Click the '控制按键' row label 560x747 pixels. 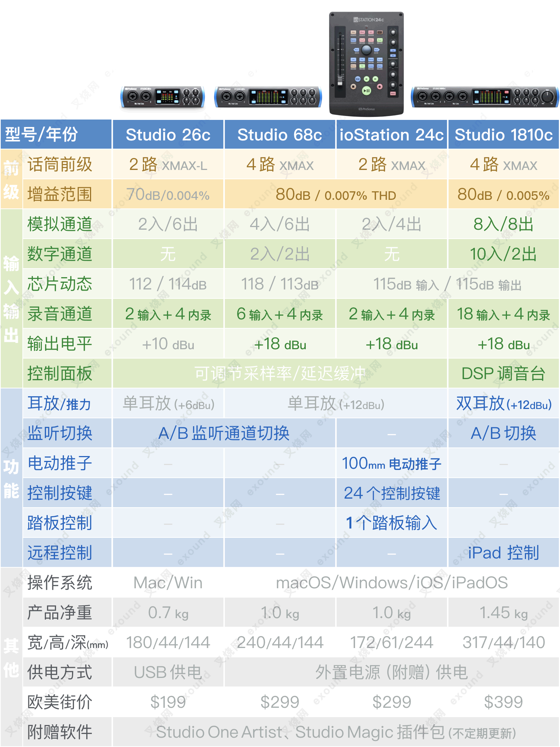click(67, 493)
